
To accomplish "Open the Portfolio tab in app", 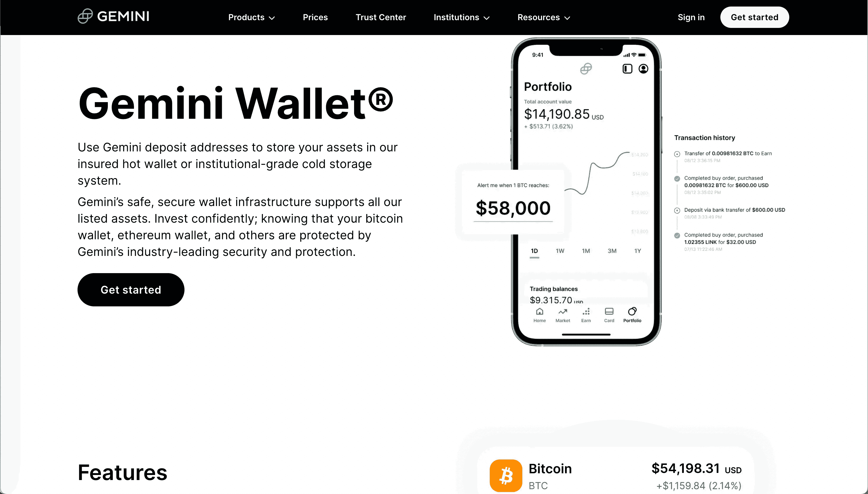I will click(x=632, y=315).
